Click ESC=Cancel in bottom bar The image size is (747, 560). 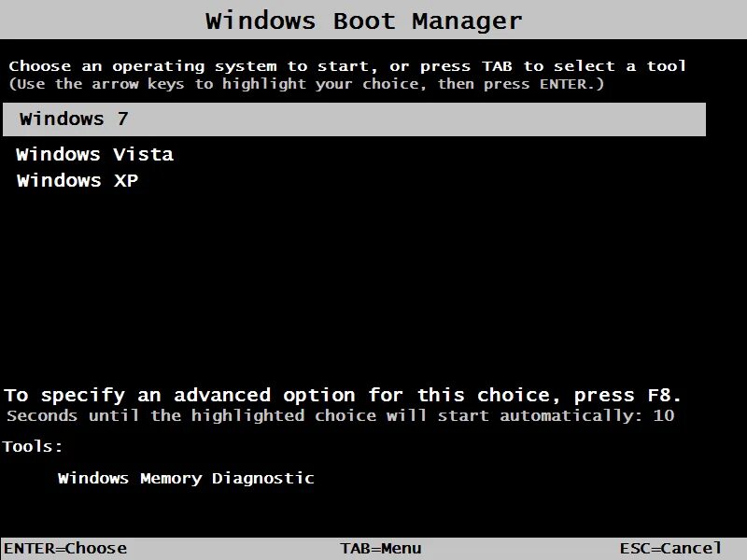pos(670,548)
